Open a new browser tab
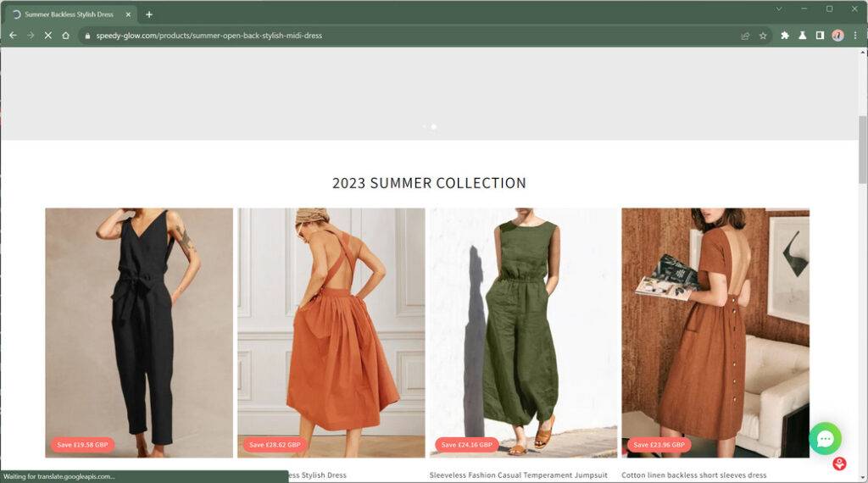 pos(149,14)
